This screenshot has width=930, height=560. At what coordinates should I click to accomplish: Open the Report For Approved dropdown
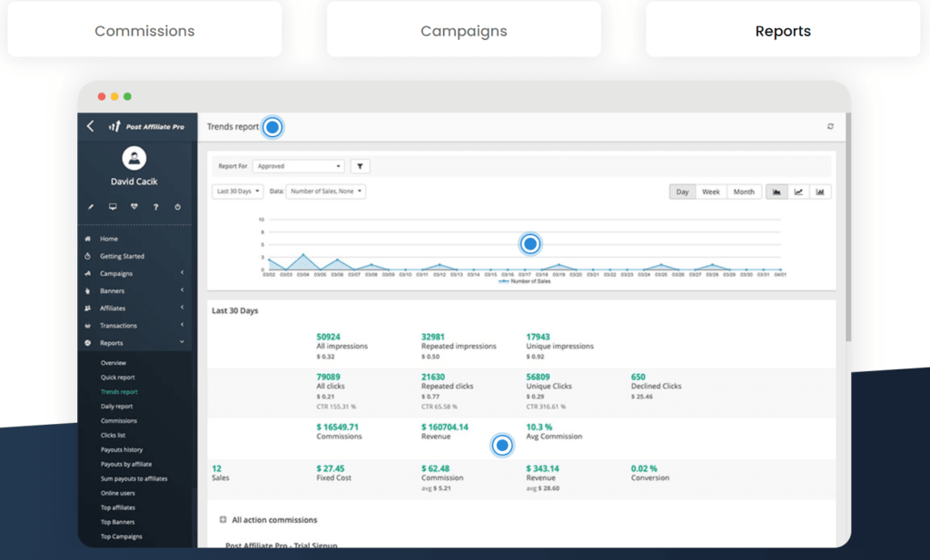pos(300,166)
